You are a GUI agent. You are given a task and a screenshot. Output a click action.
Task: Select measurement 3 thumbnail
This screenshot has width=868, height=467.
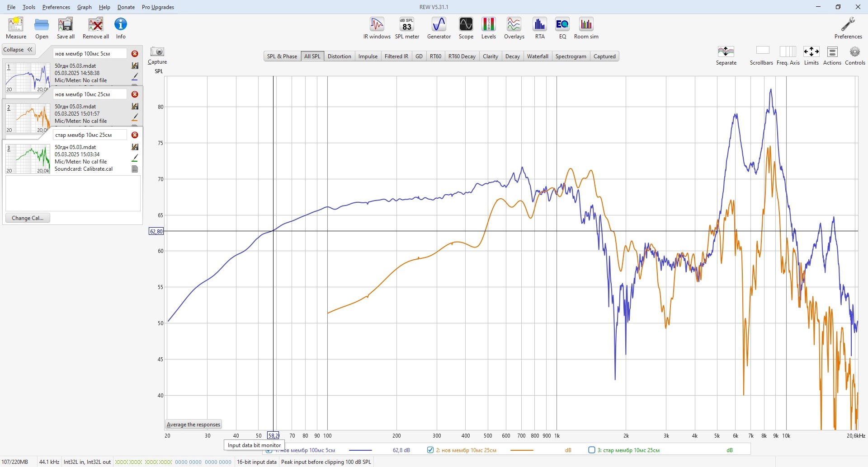point(28,159)
